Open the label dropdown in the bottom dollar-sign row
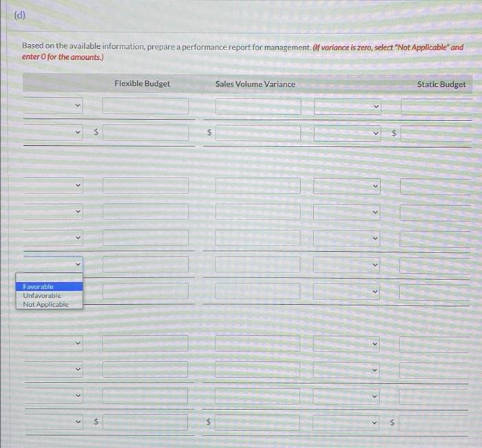The width and height of the screenshot is (482, 448). (x=54, y=422)
